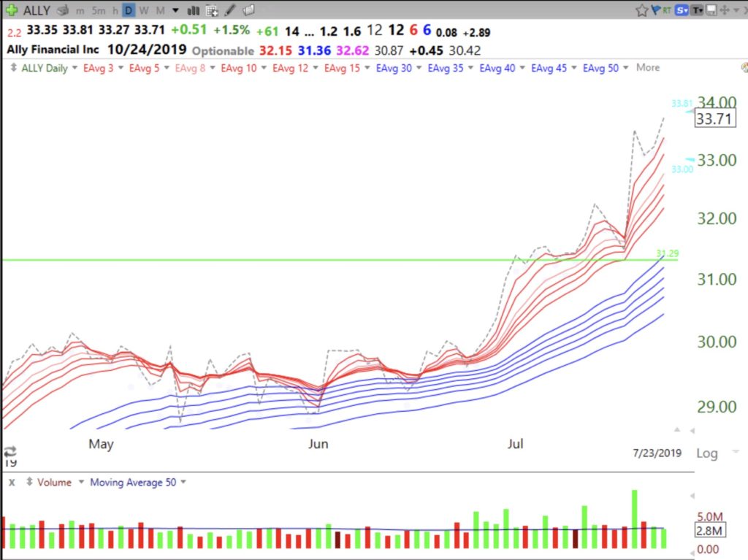The width and height of the screenshot is (748, 560).
Task: Switch to the hourly 'h' timeframe
Action: click(115, 10)
